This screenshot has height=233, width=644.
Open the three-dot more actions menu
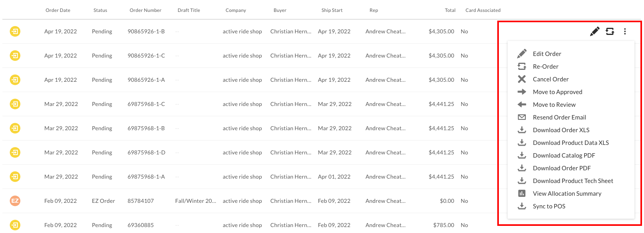(625, 31)
